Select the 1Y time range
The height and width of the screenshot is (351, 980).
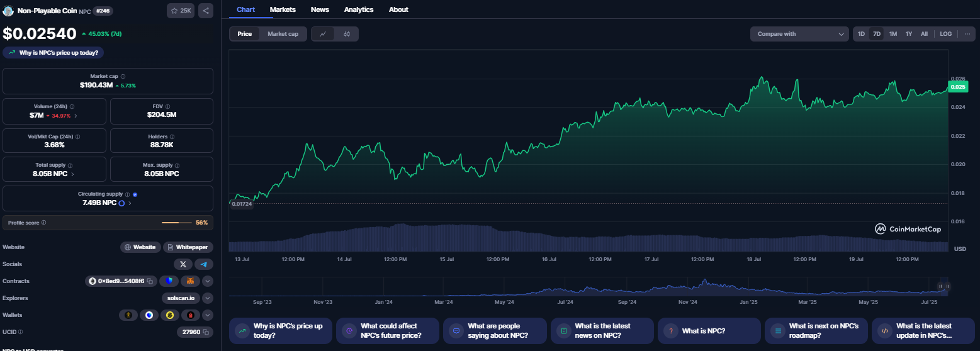coord(909,34)
